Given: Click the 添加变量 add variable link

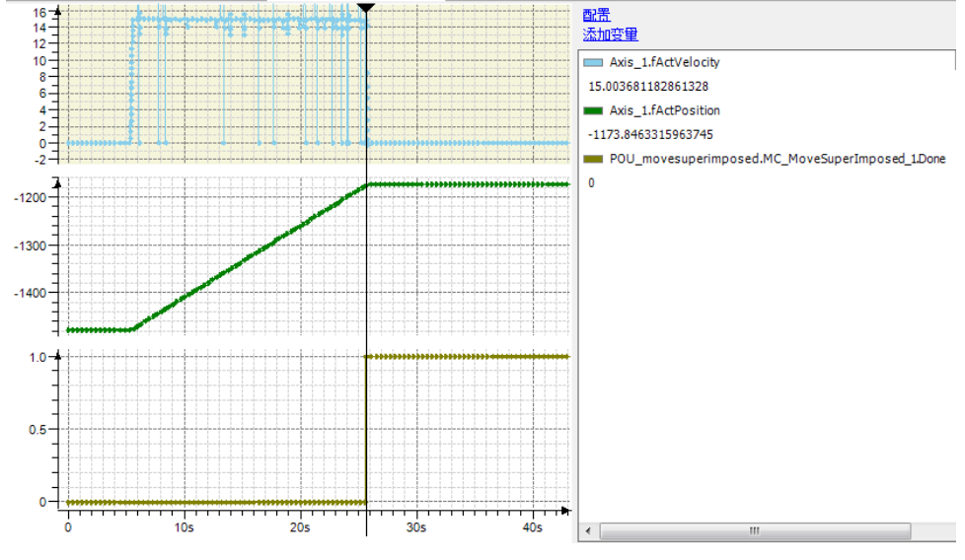Looking at the screenshot, I should click(610, 35).
